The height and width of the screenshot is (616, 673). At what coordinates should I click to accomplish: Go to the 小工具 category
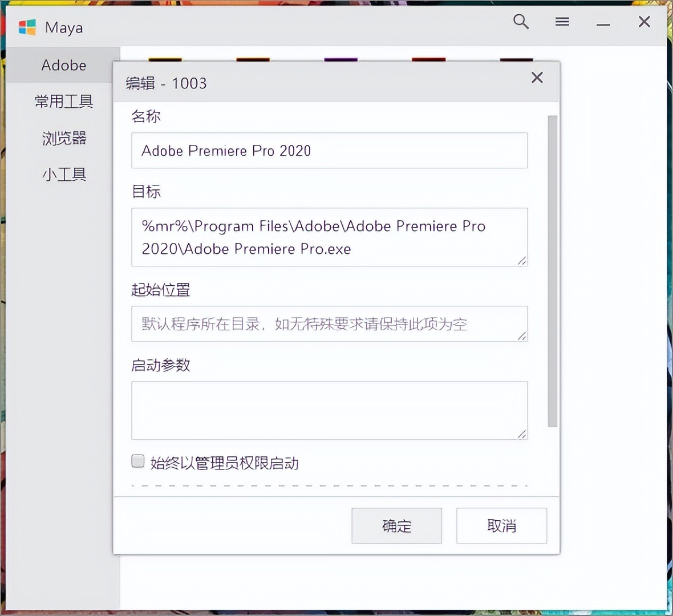click(x=64, y=175)
